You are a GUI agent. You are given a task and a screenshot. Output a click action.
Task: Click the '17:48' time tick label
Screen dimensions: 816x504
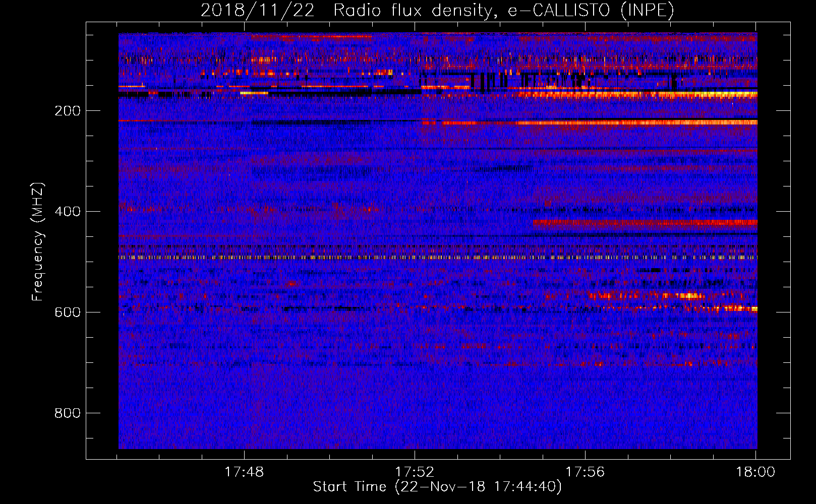244,472
